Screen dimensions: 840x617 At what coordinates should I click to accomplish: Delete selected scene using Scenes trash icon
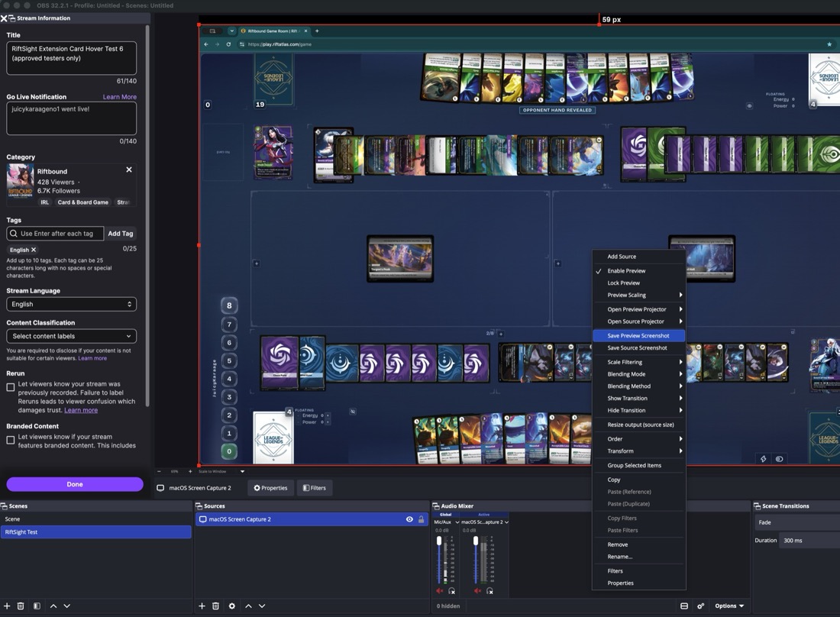(21, 606)
